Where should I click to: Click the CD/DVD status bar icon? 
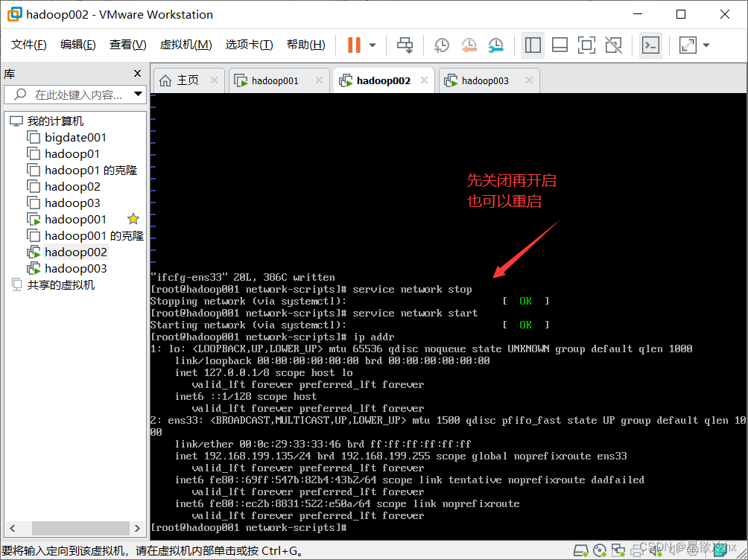coord(600,551)
